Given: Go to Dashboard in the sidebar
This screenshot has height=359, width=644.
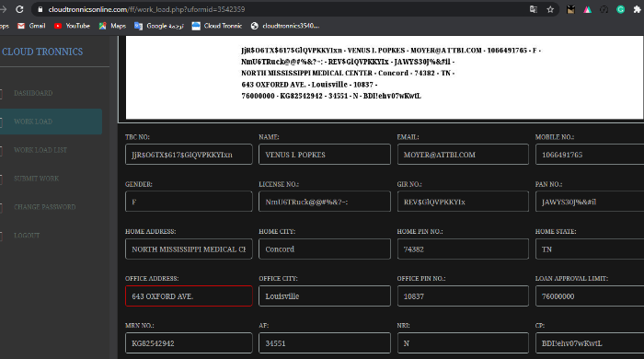Looking at the screenshot, I should [x=33, y=93].
